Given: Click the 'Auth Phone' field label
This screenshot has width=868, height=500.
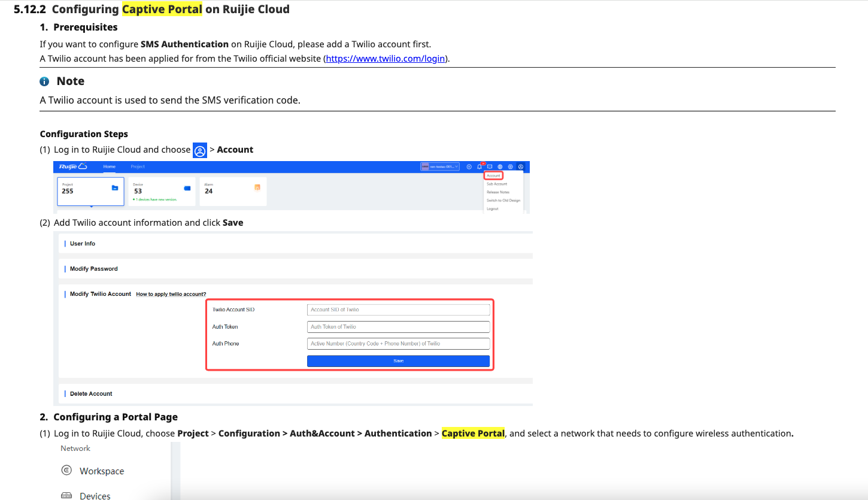Looking at the screenshot, I should pyautogui.click(x=226, y=344).
